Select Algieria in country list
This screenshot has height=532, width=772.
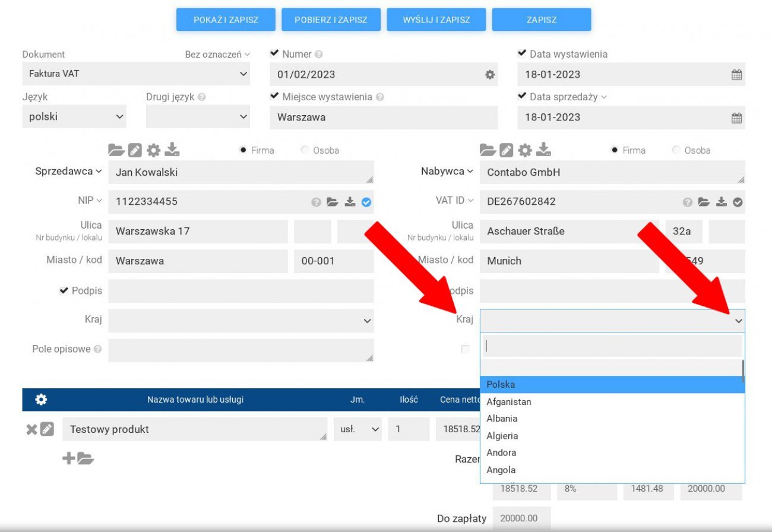612,436
